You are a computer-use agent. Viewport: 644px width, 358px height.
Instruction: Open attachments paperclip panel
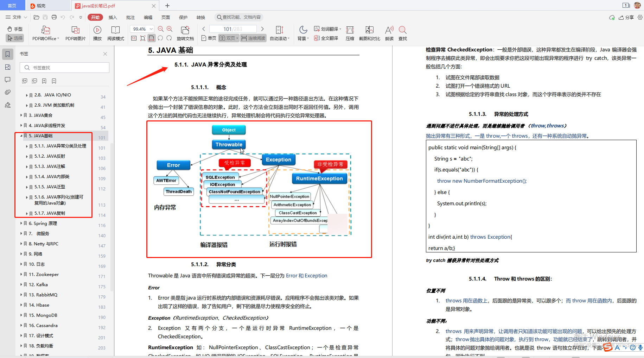[8, 92]
